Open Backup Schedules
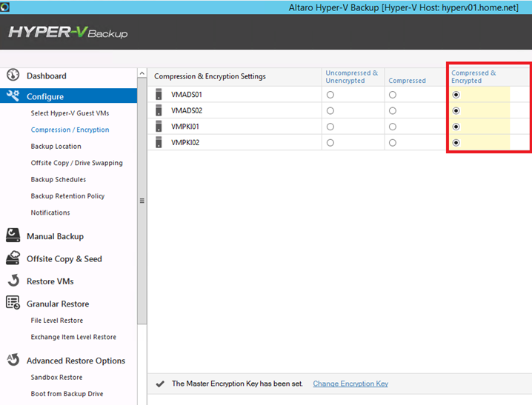532x405 pixels. pos(59,180)
